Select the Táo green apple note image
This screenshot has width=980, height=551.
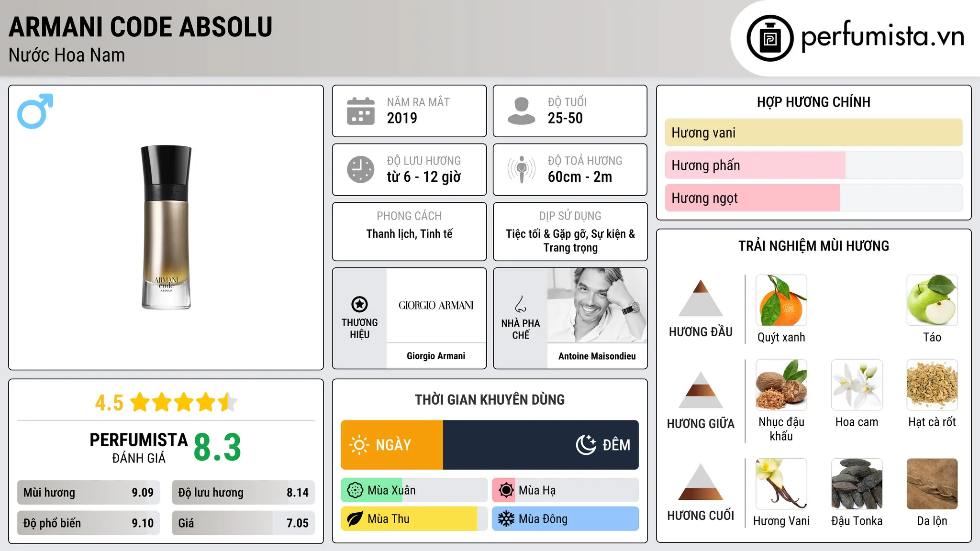coord(932,300)
